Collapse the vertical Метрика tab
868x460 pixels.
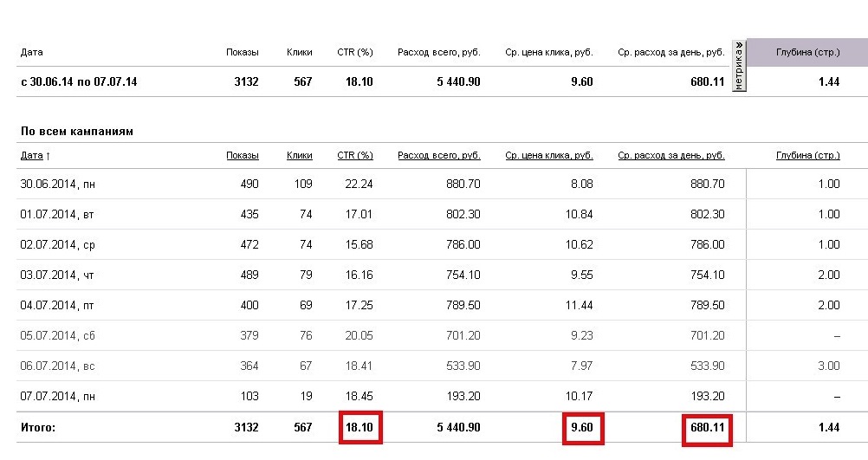[x=739, y=65]
